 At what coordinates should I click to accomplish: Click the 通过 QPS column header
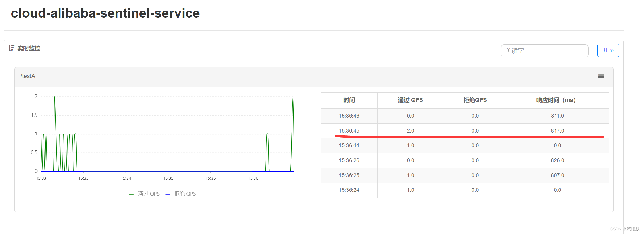410,100
